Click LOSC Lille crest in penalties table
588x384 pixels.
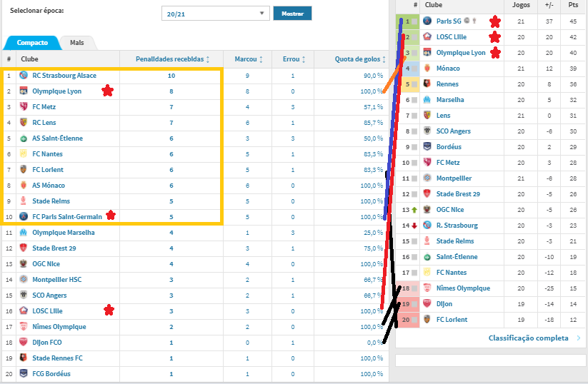[24, 311]
